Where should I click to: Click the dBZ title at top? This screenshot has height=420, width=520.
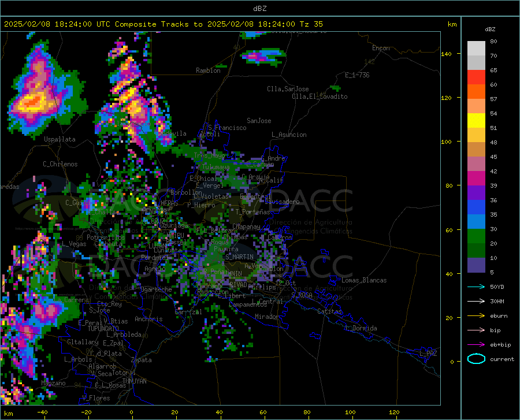click(x=259, y=9)
